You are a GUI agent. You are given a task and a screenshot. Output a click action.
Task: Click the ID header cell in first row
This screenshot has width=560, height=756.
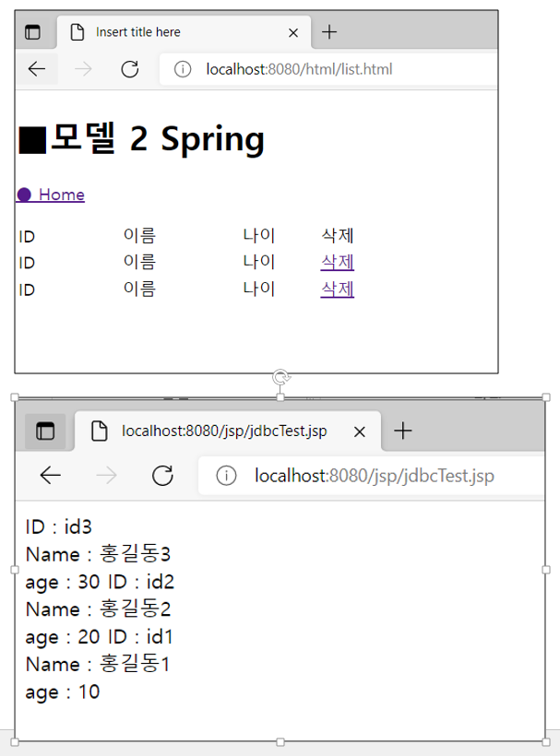pyautogui.click(x=27, y=237)
